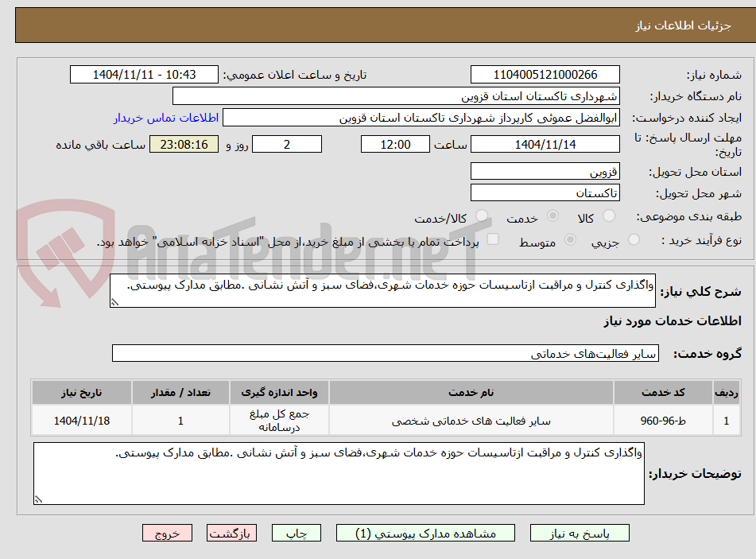Click the remaining time field 23:08:16
The image size is (756, 559).
(x=184, y=144)
